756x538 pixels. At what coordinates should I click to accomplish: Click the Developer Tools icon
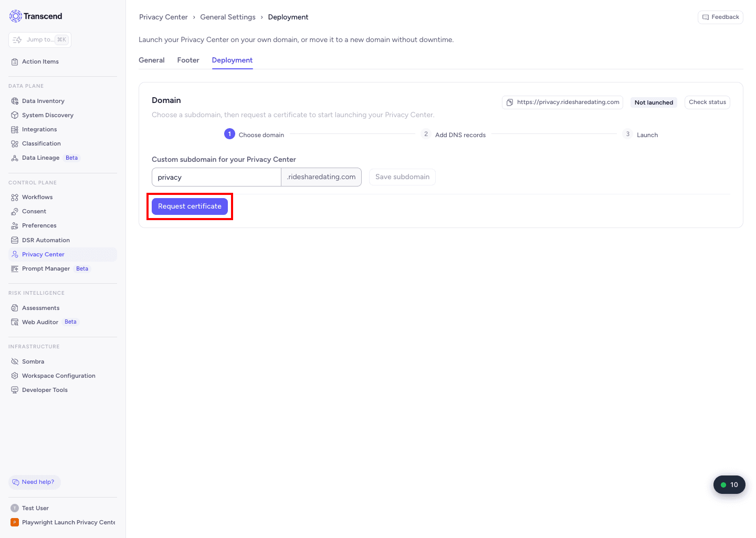point(15,390)
